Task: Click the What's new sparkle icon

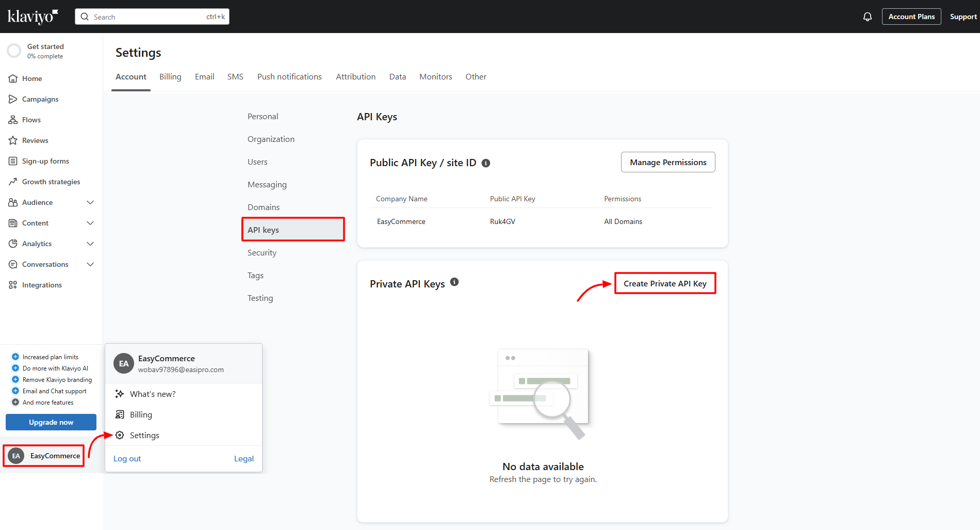Action: tap(120, 394)
